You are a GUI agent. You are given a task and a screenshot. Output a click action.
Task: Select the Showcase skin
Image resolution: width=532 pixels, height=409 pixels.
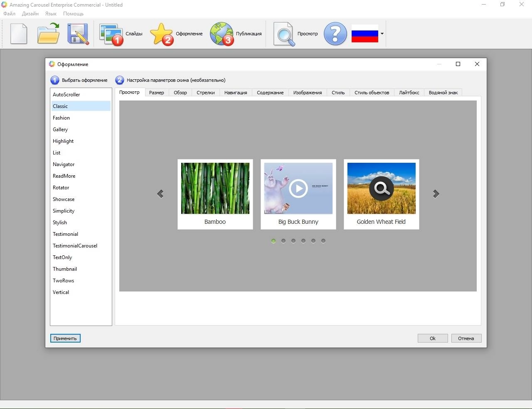[81, 199]
